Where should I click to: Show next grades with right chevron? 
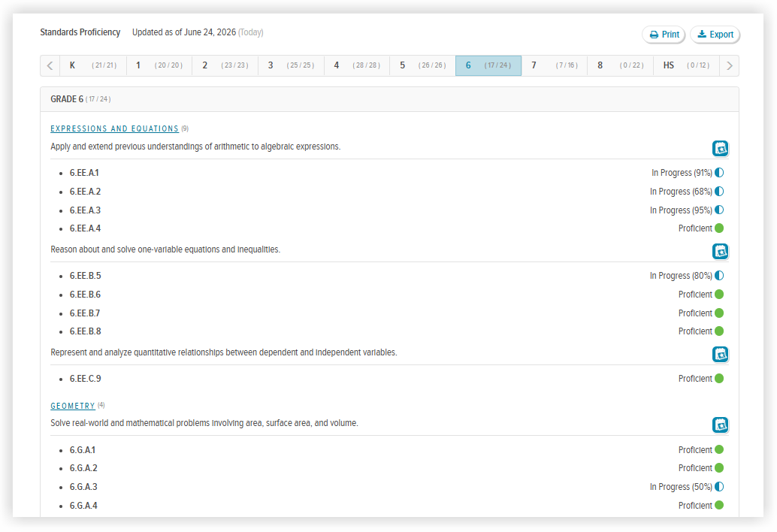pyautogui.click(x=729, y=66)
